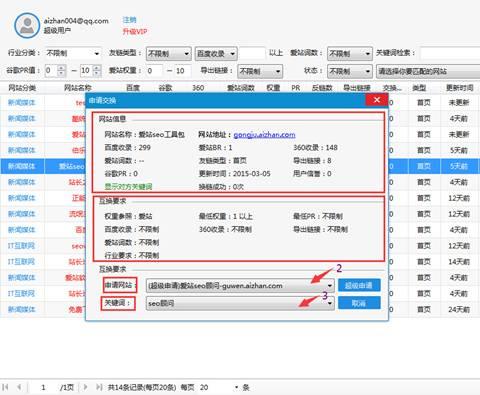Click the 共14条记录 status text

(x=142, y=387)
